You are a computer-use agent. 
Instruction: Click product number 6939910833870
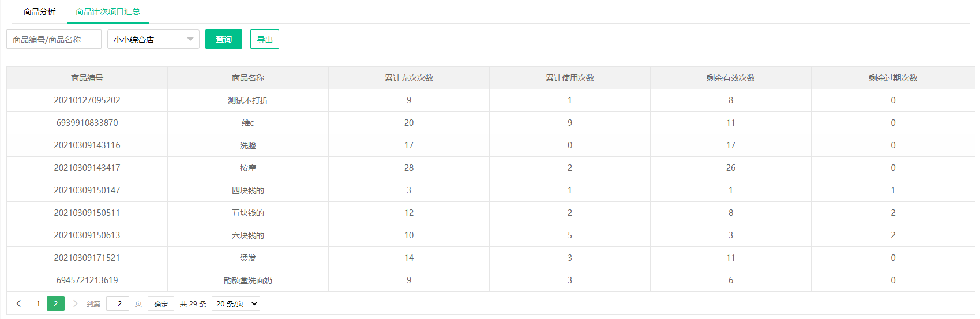pyautogui.click(x=87, y=123)
